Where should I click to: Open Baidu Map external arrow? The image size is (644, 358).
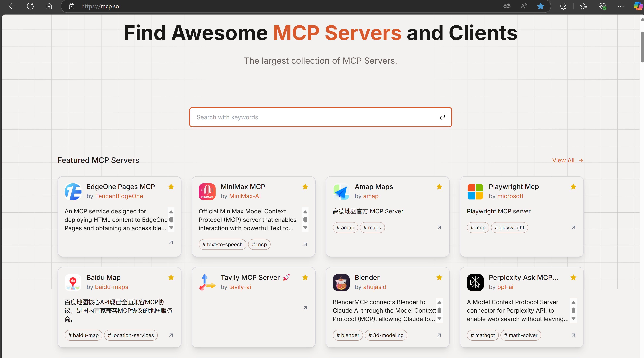(x=171, y=335)
